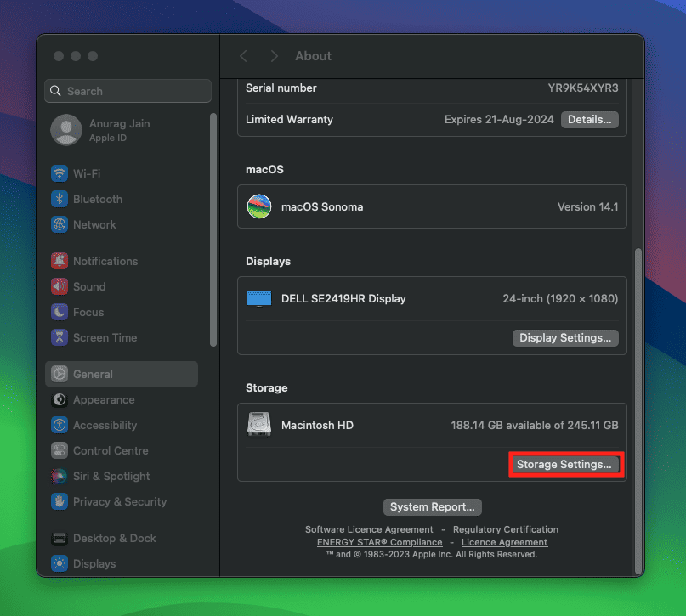Click the sidebar scrollbar
This screenshot has height=616, width=686.
coord(213,230)
